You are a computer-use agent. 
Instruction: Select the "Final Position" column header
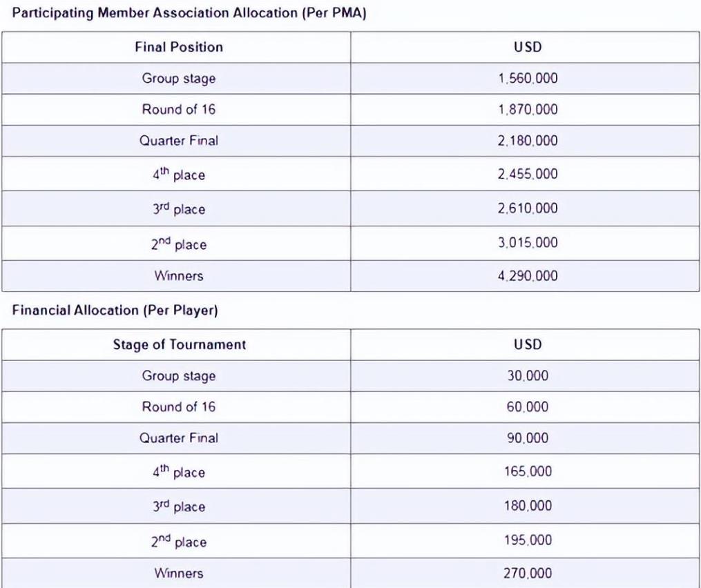click(179, 48)
